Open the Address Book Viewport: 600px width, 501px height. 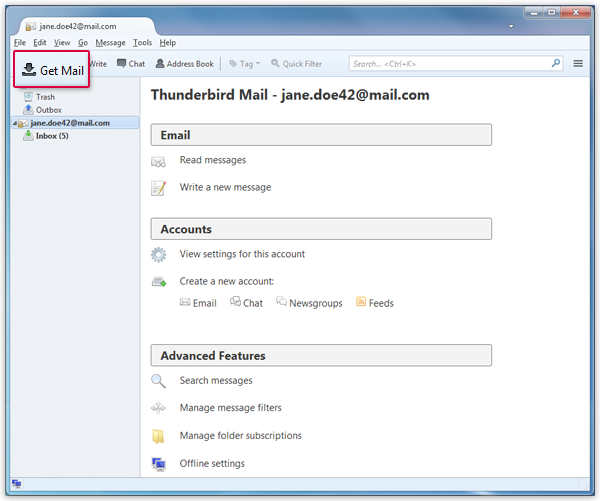coord(184,64)
